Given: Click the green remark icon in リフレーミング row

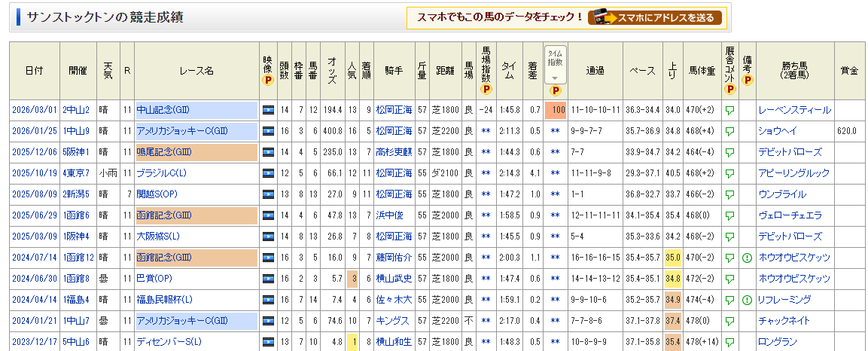Looking at the screenshot, I should [746, 300].
